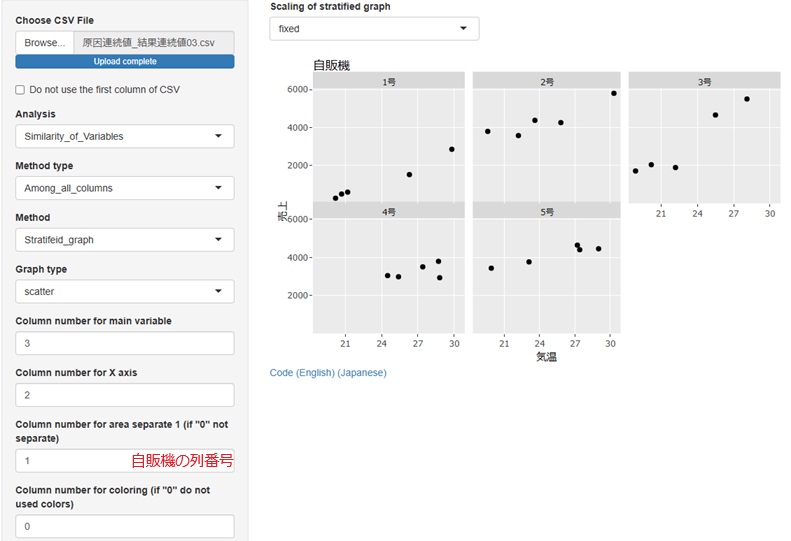Click the Upload complete progress bar
Image resolution: width=791 pixels, height=541 pixels.
tap(125, 61)
